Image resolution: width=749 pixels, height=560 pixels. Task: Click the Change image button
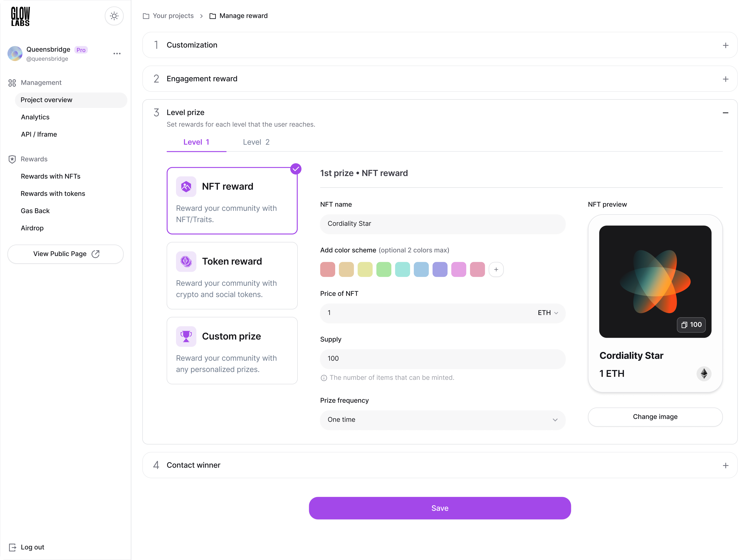(x=655, y=417)
